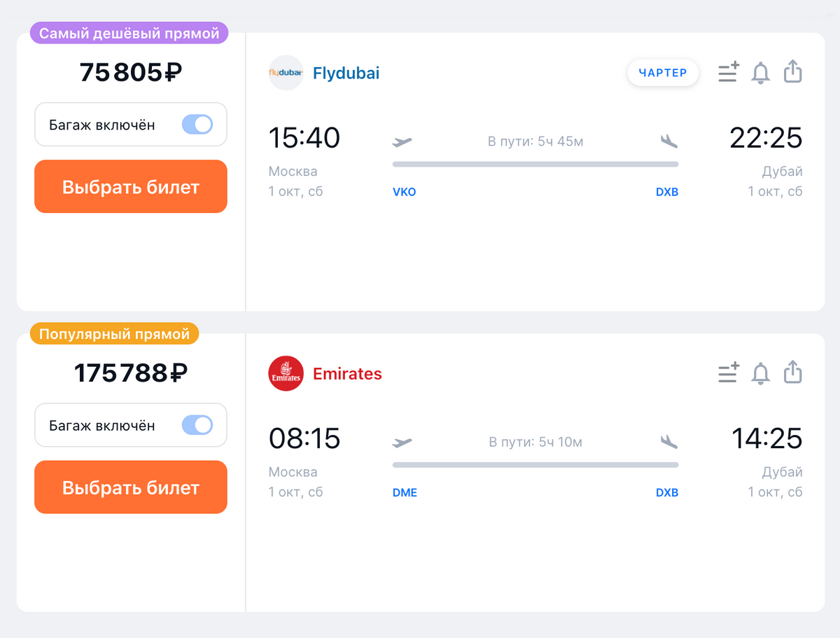840x638 pixels.
Task: Open the Emirates airline name link
Action: point(347,374)
